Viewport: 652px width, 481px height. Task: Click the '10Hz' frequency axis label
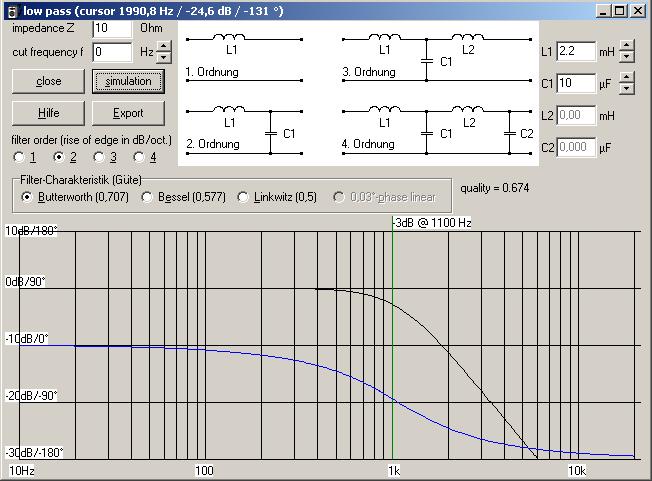[x=22, y=471]
